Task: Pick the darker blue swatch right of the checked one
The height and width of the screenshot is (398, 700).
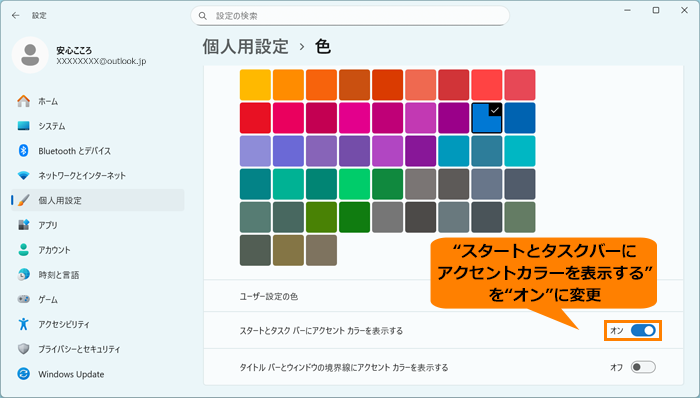Action: pyautogui.click(x=520, y=118)
